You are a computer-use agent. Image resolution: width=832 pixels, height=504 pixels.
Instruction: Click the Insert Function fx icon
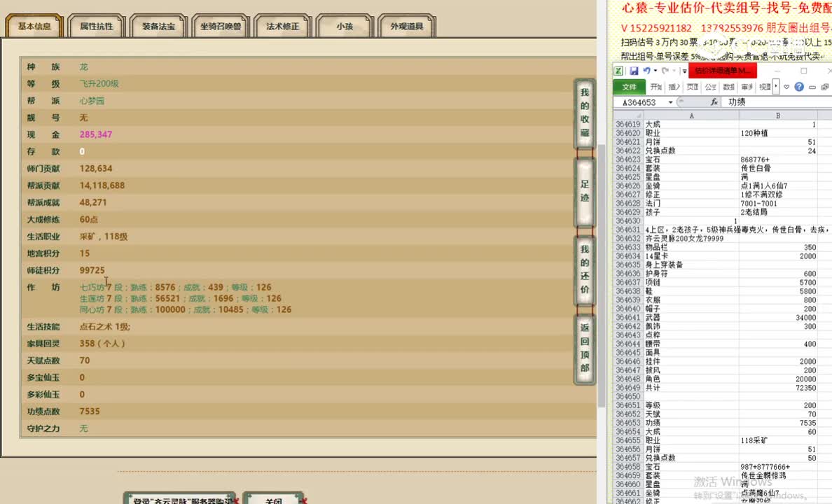pyautogui.click(x=714, y=101)
